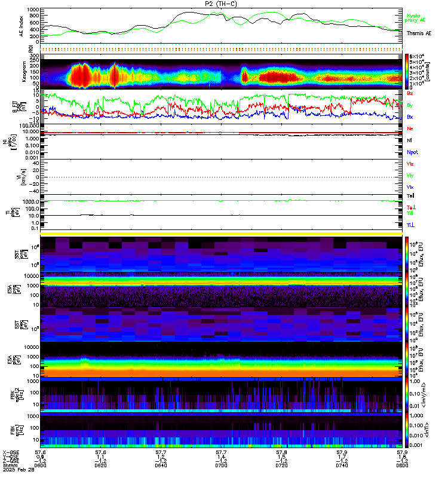This screenshot has height=478, width=448.
Task: Click the ESA electrons Eflux color bar
Action: point(407,360)
